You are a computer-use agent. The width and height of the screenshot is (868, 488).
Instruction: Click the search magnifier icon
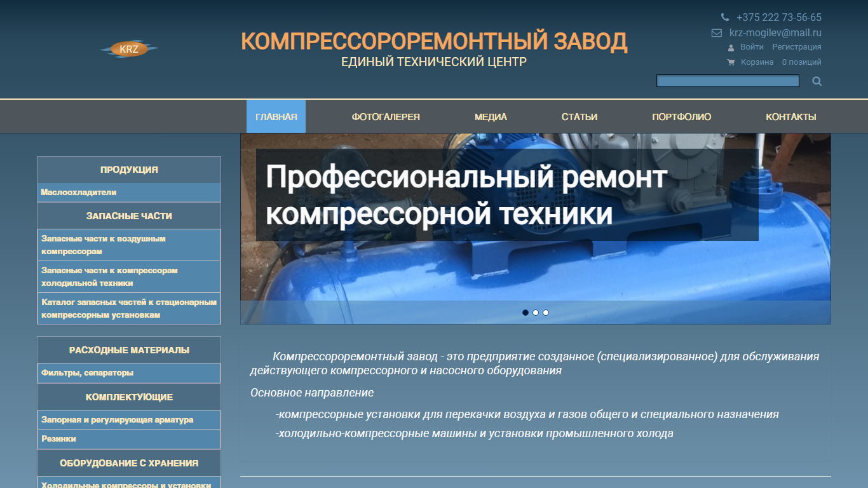tap(817, 81)
